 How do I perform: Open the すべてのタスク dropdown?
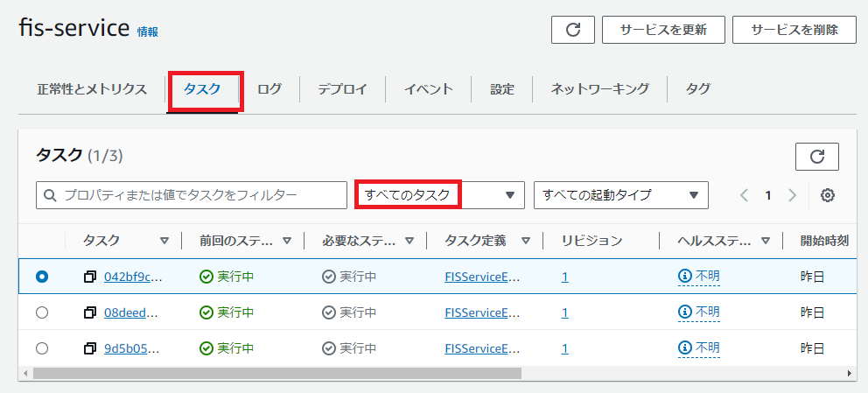click(x=439, y=195)
